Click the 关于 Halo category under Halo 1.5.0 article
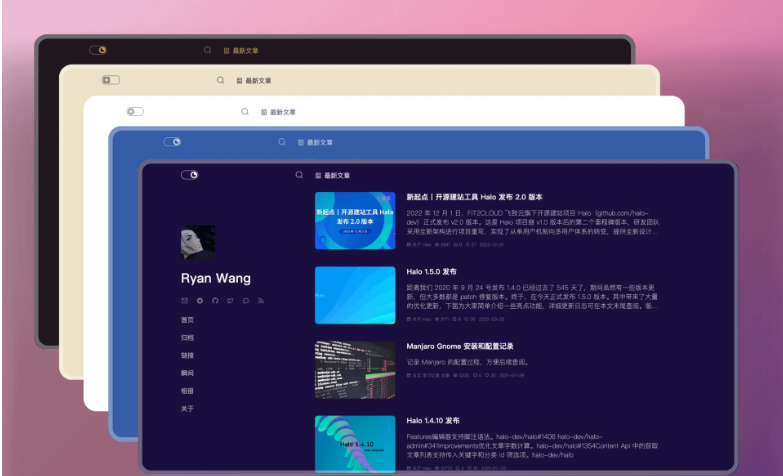The image size is (783, 476). (x=419, y=319)
